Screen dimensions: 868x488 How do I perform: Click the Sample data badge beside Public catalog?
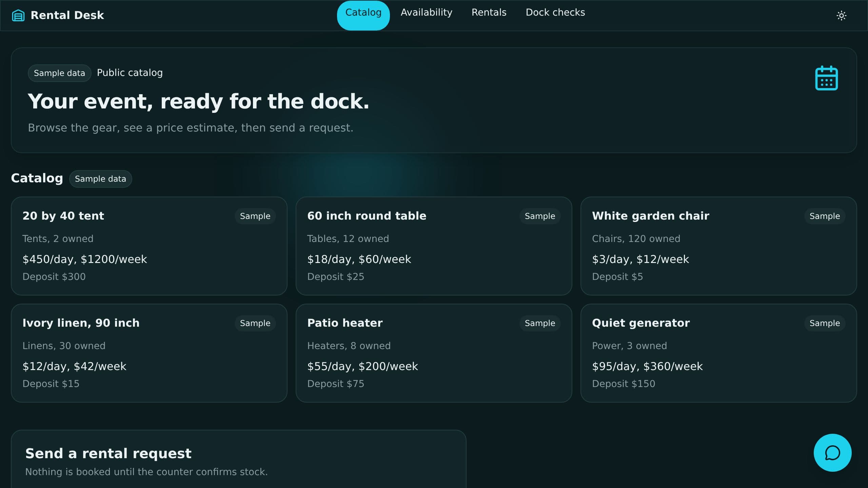pos(59,73)
